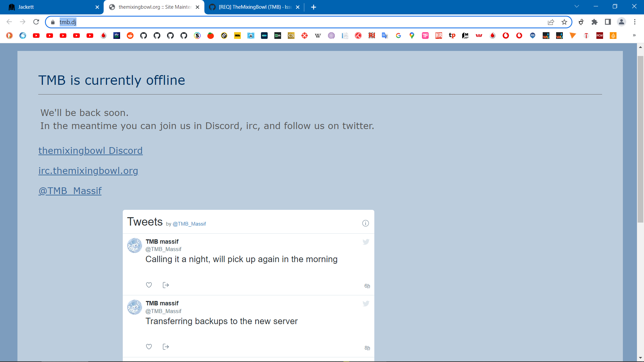Open themixingbowl Discord link

coord(91,151)
